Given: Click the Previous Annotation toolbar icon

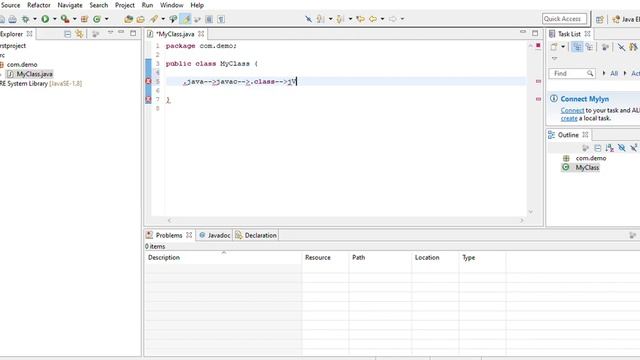Looking at the screenshot, I should click(x=340, y=19).
